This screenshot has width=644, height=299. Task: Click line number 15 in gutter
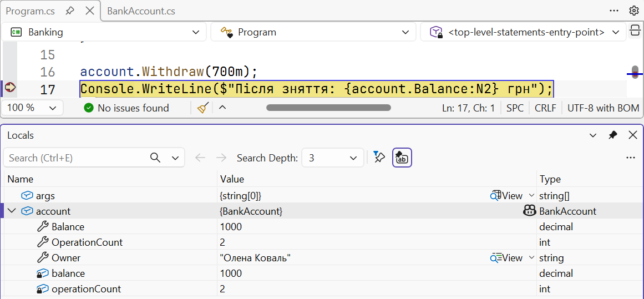48,54
